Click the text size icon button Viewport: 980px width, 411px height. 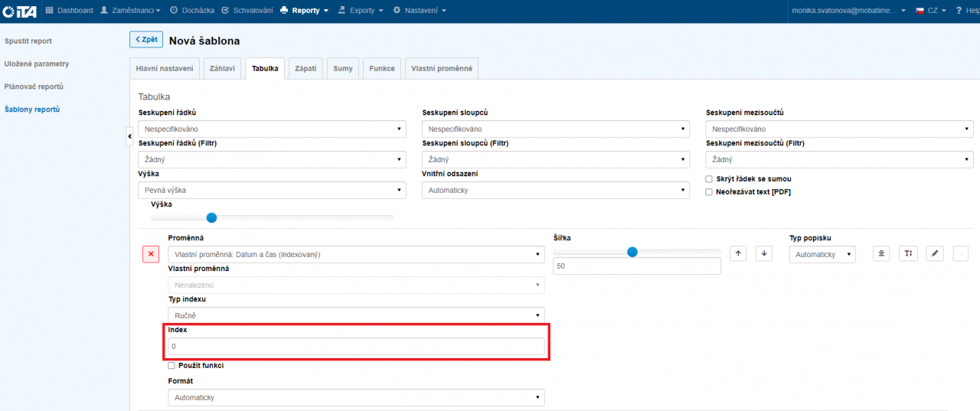pyautogui.click(x=908, y=254)
